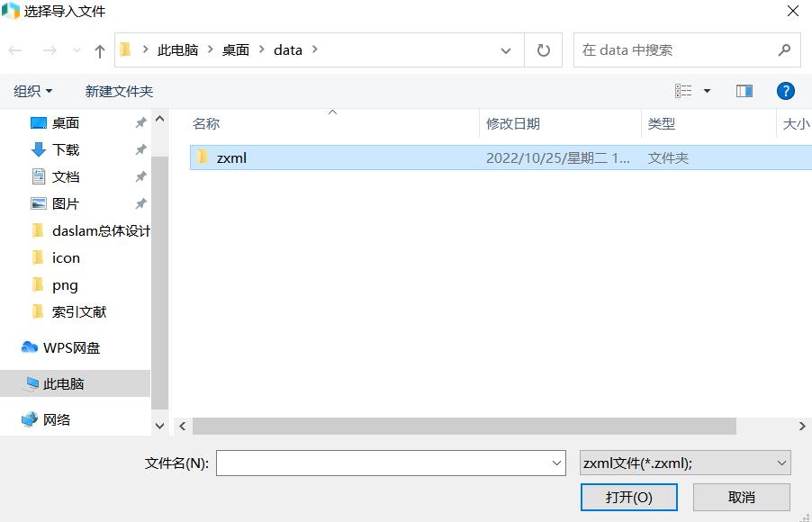Select the zxml folder row
The width and height of the screenshot is (812, 522).
(x=501, y=157)
